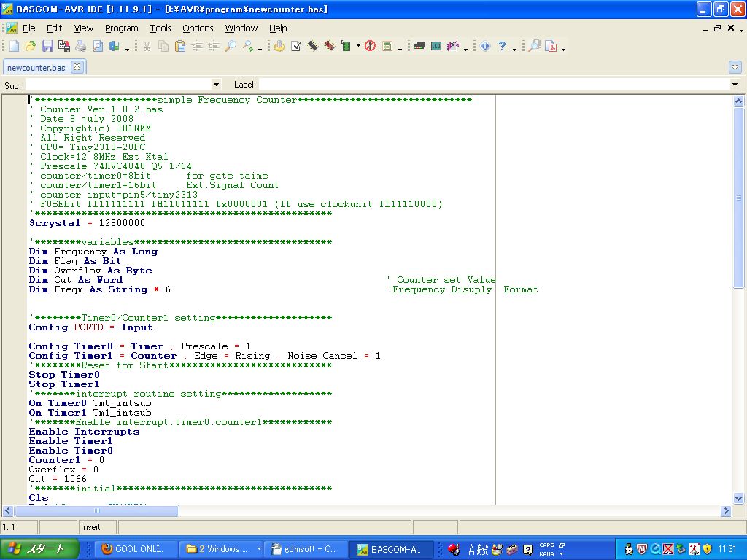Open the LCD designer icon
The image size is (747, 560).
point(436,46)
